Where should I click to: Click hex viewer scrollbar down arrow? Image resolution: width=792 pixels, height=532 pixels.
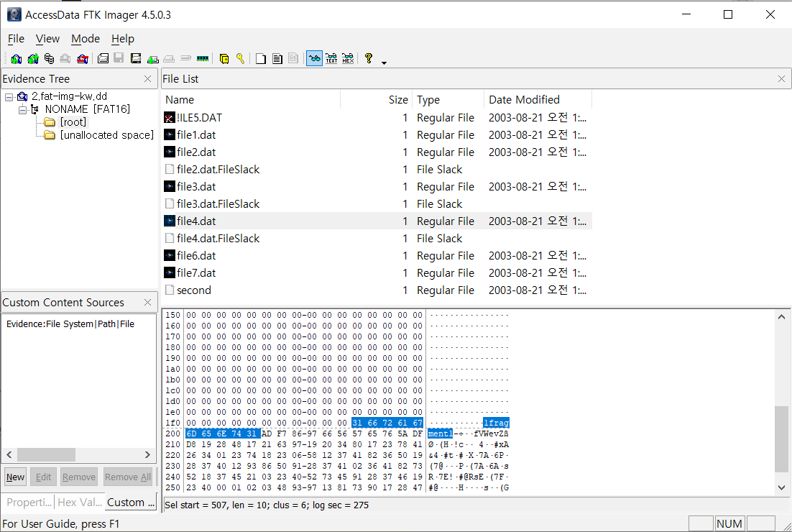(x=781, y=487)
